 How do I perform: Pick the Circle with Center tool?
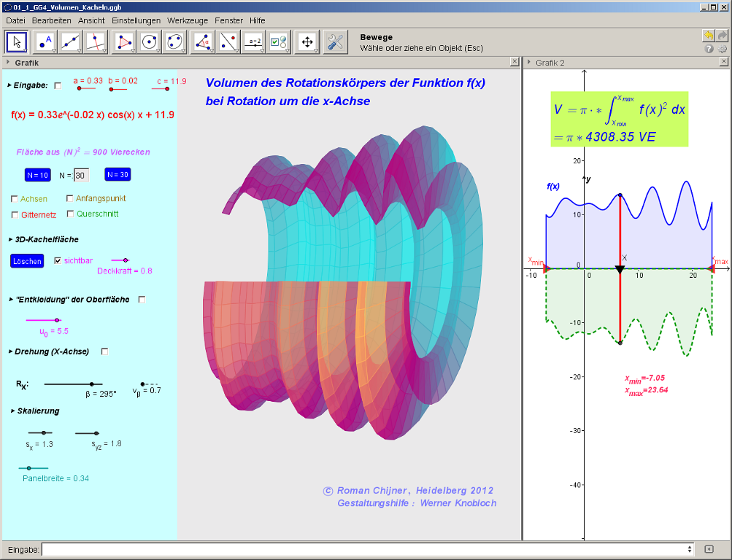pyautogui.click(x=150, y=42)
